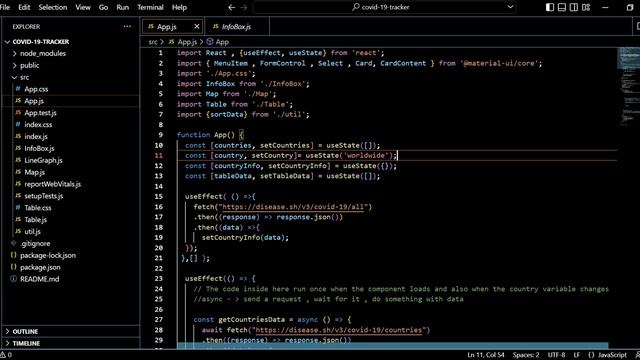Open reportWebVitals.js file
640x360 pixels.
coord(52,184)
